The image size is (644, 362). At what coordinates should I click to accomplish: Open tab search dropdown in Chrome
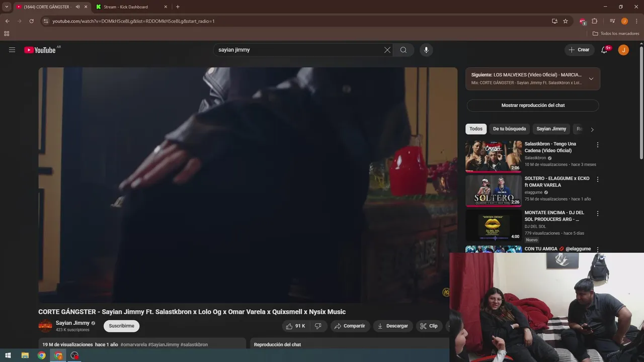(x=7, y=7)
